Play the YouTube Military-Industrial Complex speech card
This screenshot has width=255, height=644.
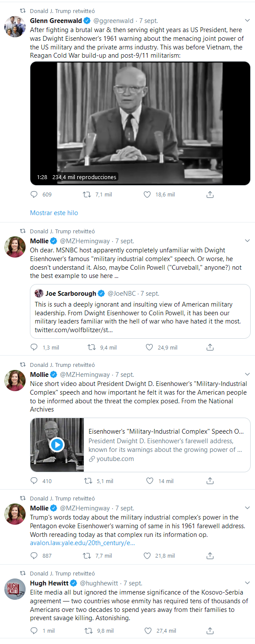[x=57, y=445]
